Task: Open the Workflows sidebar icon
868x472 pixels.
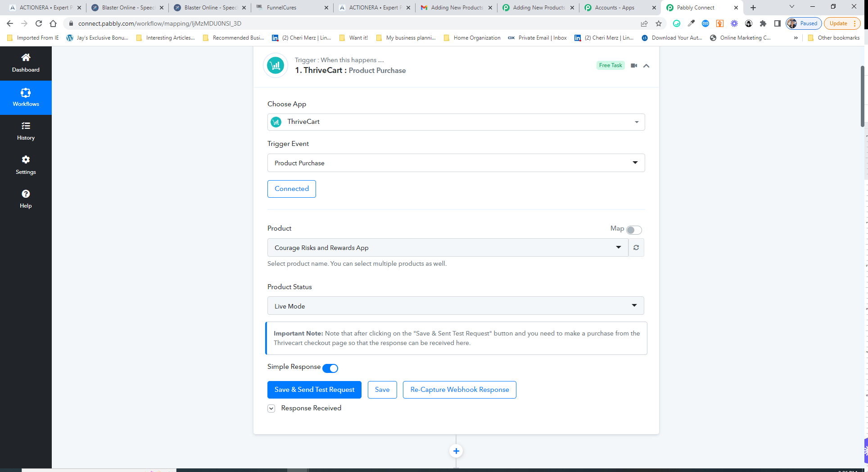Action: 26,93
